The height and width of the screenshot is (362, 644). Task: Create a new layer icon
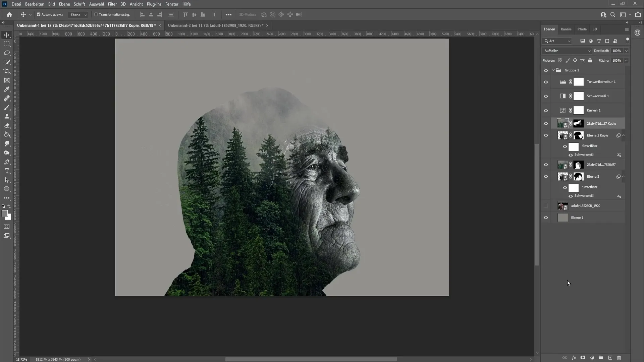tap(610, 358)
